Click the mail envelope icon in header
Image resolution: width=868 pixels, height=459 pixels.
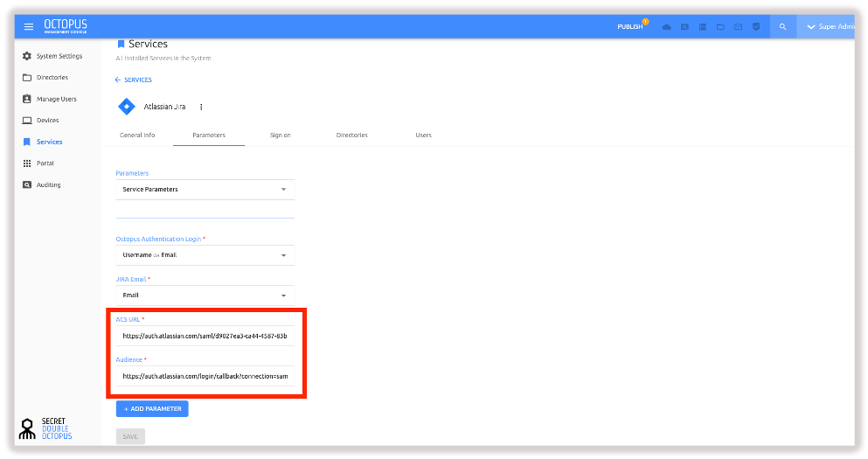(x=738, y=26)
